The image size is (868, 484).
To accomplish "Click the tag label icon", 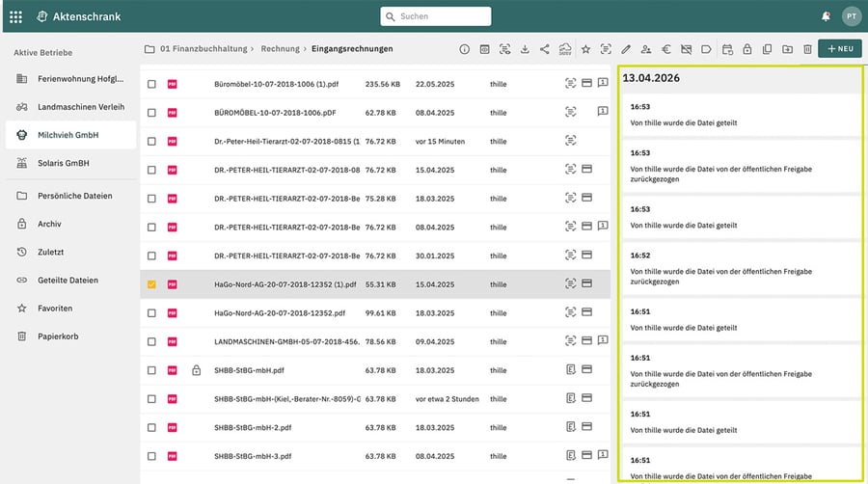I will 706,49.
